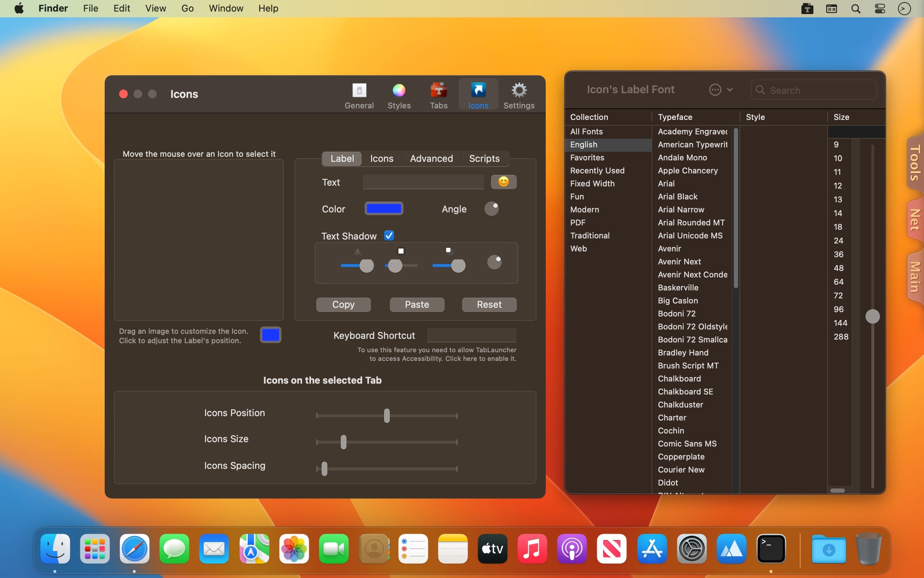Open FaceTime from the Dock
Screen dimensions: 924x578
click(334, 549)
